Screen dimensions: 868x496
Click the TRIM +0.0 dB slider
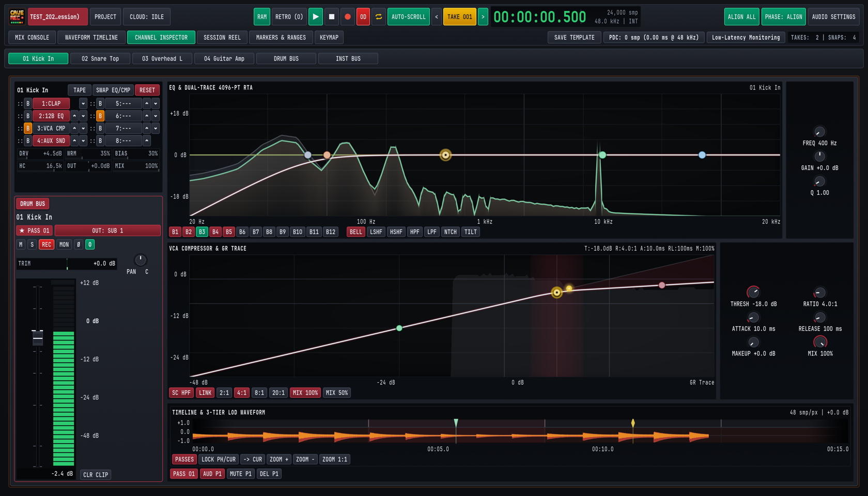click(67, 263)
